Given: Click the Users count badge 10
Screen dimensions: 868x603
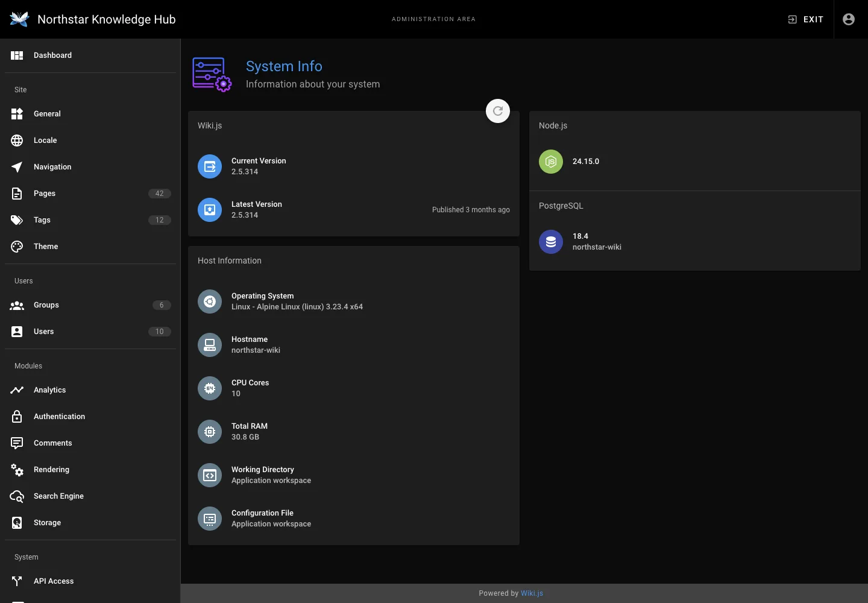Looking at the screenshot, I should (x=160, y=332).
